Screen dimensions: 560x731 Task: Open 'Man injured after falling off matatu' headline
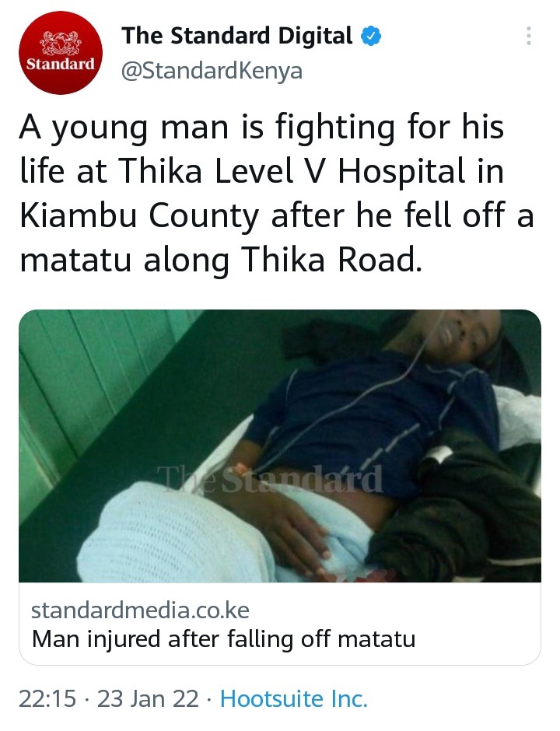pyautogui.click(x=223, y=638)
